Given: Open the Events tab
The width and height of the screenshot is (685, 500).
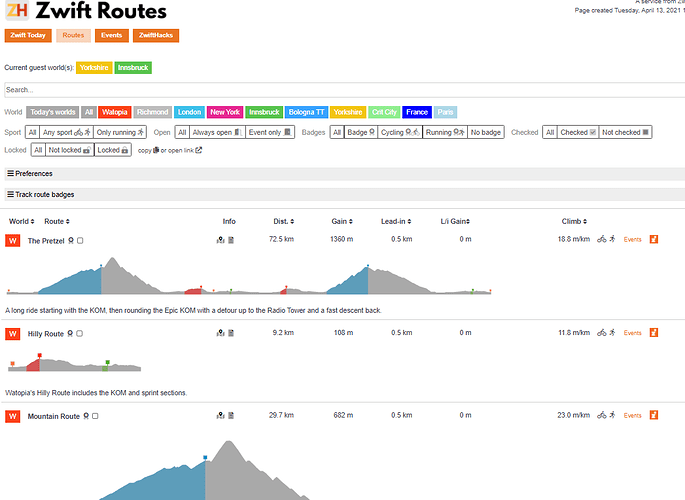Looking at the screenshot, I should pos(112,35).
